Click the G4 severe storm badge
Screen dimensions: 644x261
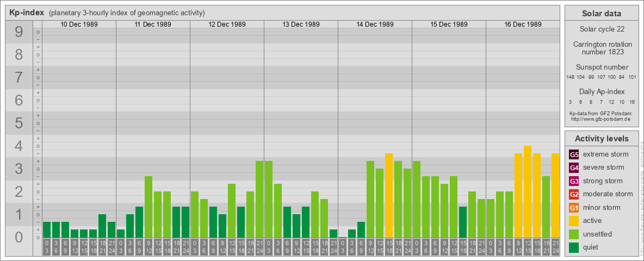(x=574, y=167)
